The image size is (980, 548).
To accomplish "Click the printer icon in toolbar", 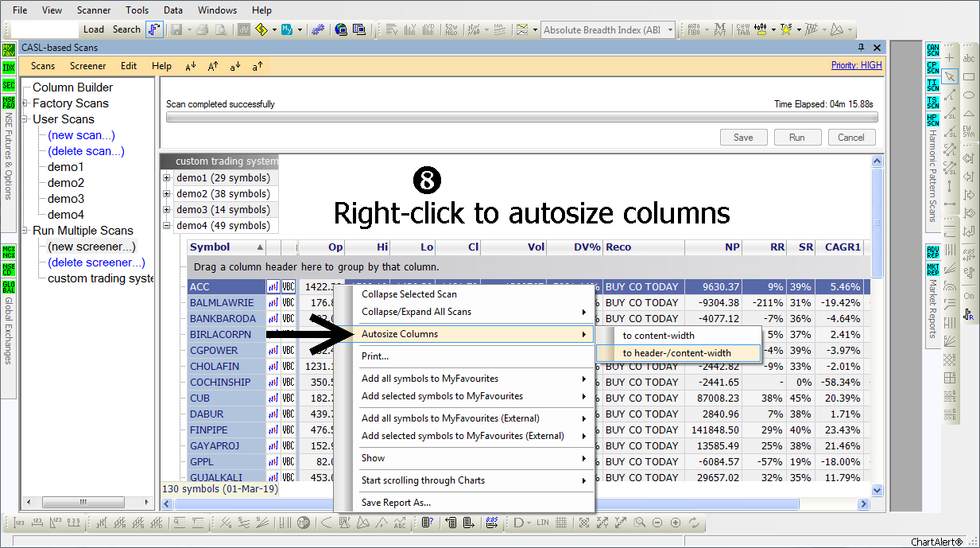I will click(x=202, y=30).
